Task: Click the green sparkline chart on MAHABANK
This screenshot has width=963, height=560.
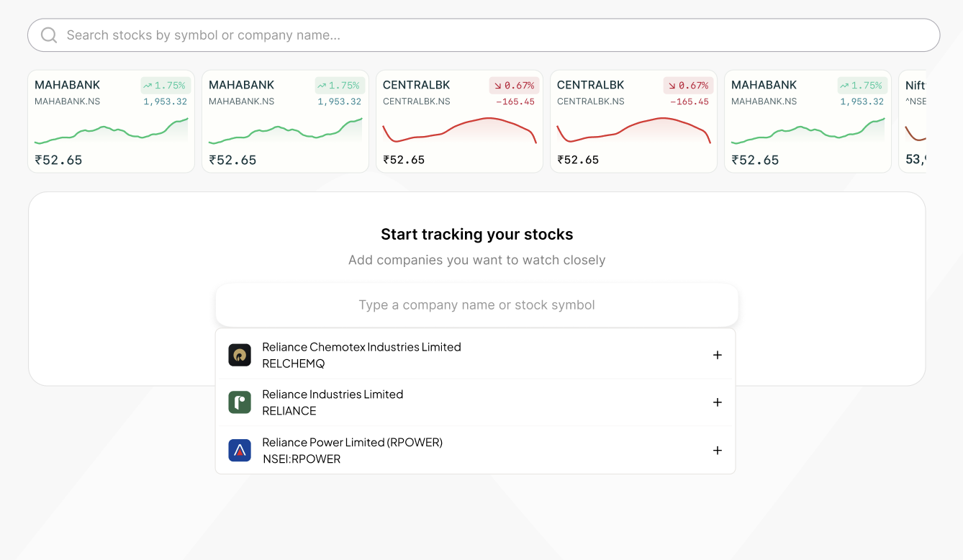Action: click(111, 132)
